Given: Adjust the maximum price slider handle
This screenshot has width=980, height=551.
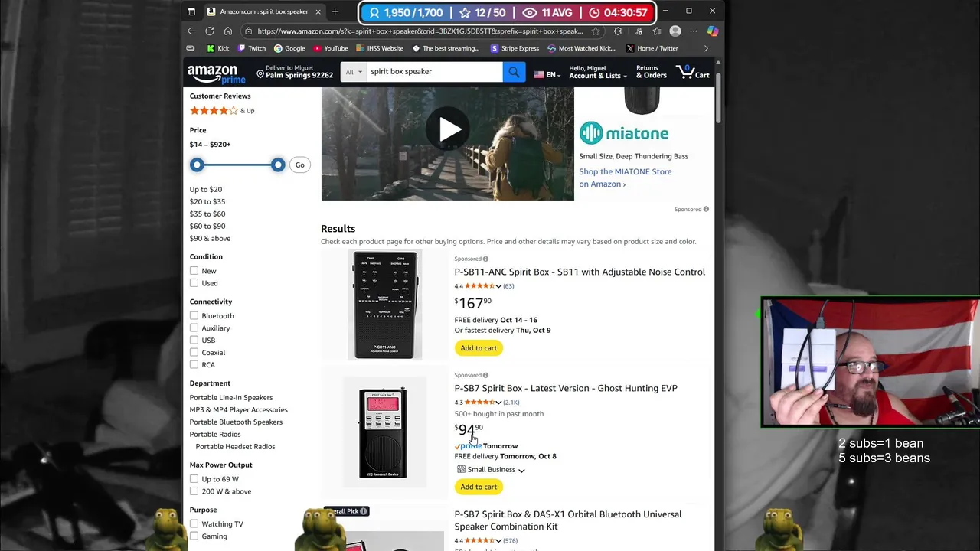Looking at the screenshot, I should [x=278, y=165].
